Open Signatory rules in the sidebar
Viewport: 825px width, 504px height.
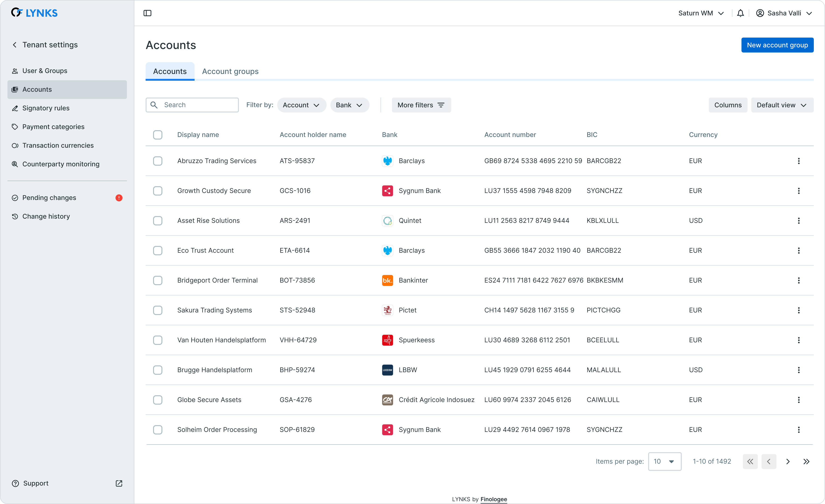46,108
